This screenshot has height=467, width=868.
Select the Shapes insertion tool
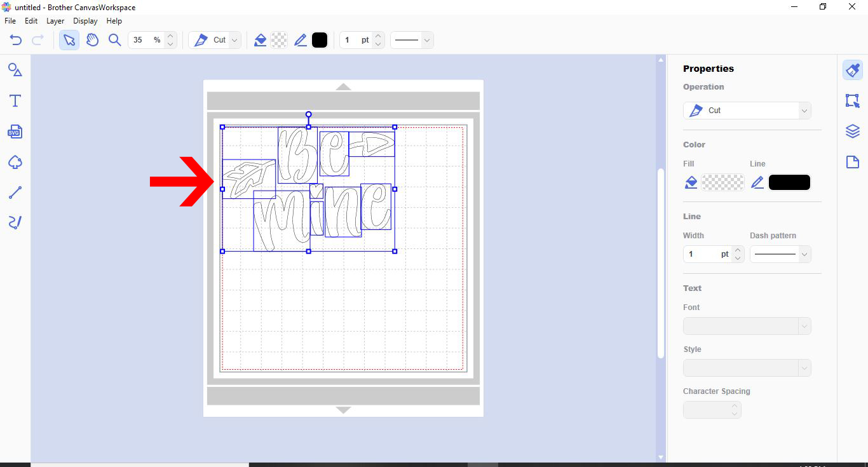pyautogui.click(x=14, y=70)
